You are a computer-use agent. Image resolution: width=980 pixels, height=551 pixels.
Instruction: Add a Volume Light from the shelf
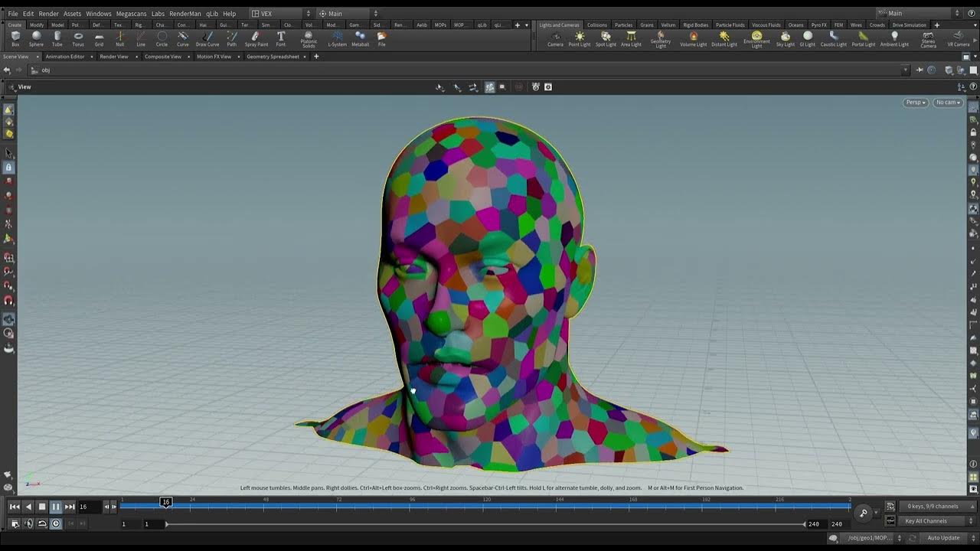[694, 39]
